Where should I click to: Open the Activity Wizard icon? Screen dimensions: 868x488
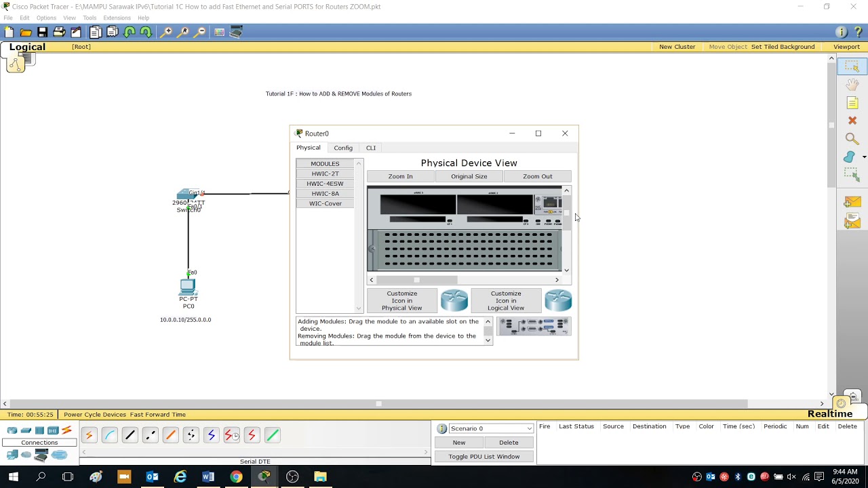tap(76, 32)
